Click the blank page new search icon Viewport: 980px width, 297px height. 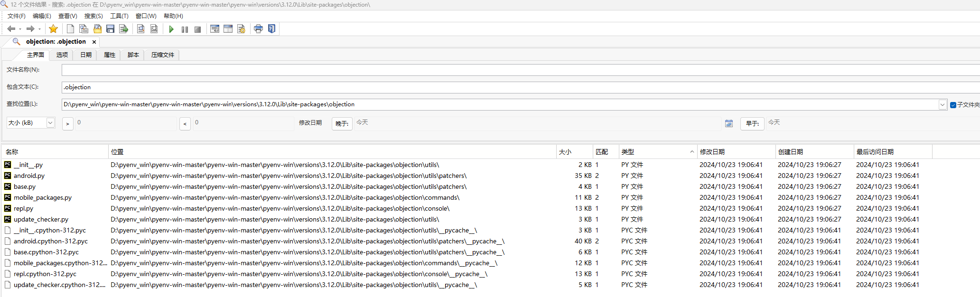(x=70, y=29)
